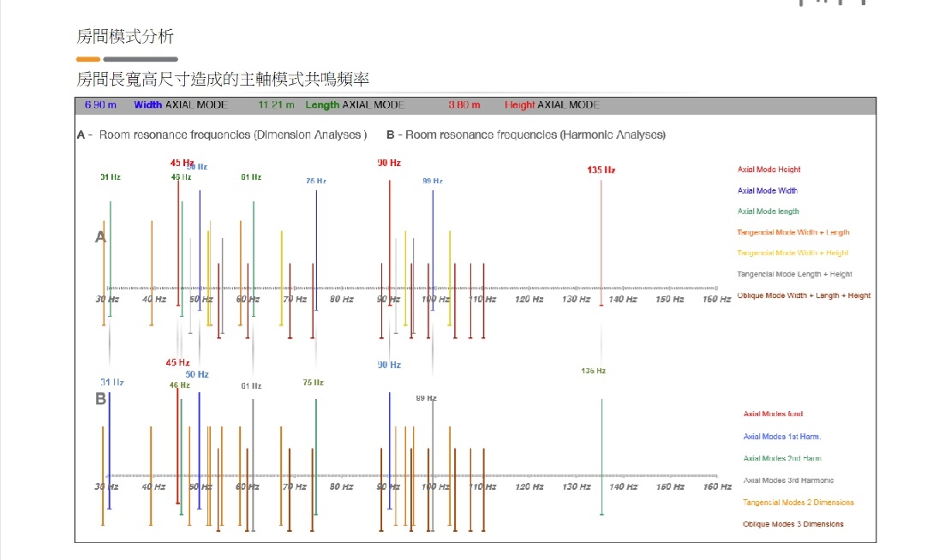Click the Axial Modes 1st Harm. legend entry

(781, 437)
